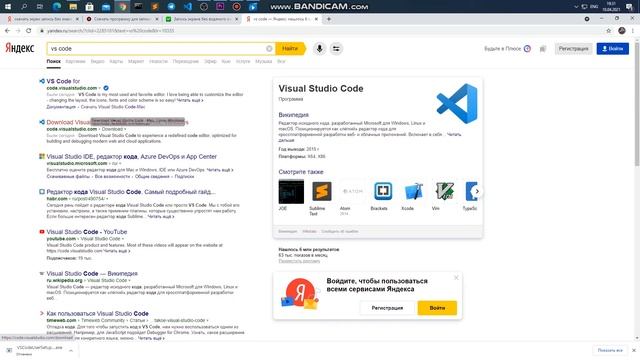The width and height of the screenshot is (640, 360).
Task: Switch to the third browser tab with green icon
Action: [x=202, y=19]
